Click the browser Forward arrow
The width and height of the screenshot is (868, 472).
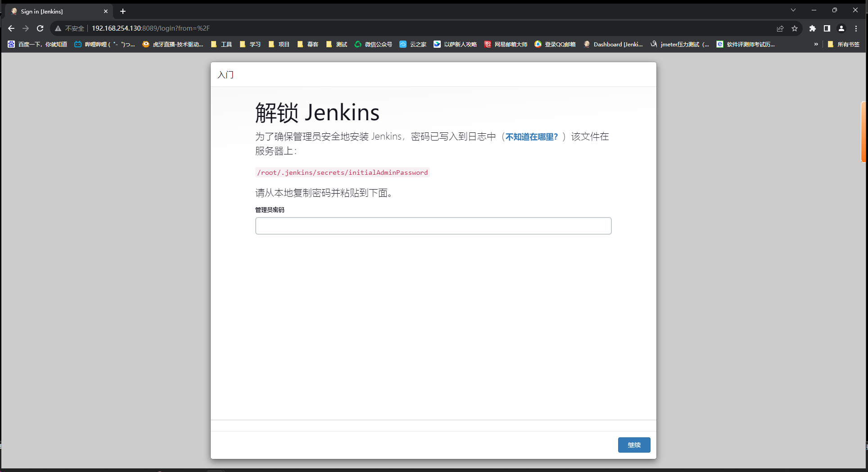point(26,28)
